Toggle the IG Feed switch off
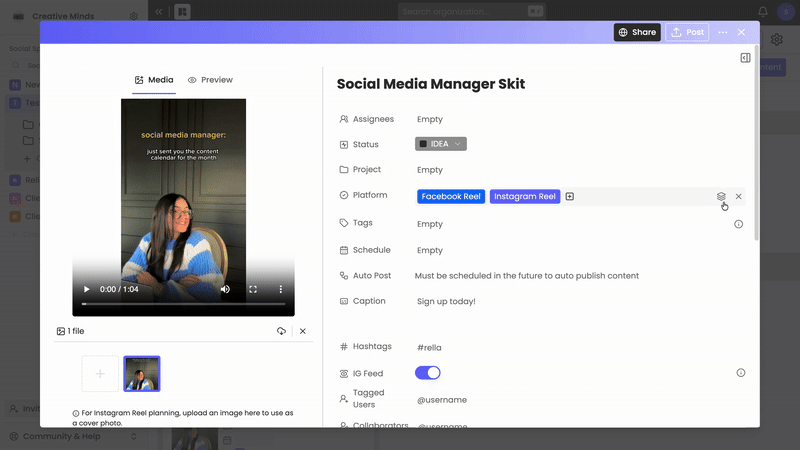 [x=428, y=373]
